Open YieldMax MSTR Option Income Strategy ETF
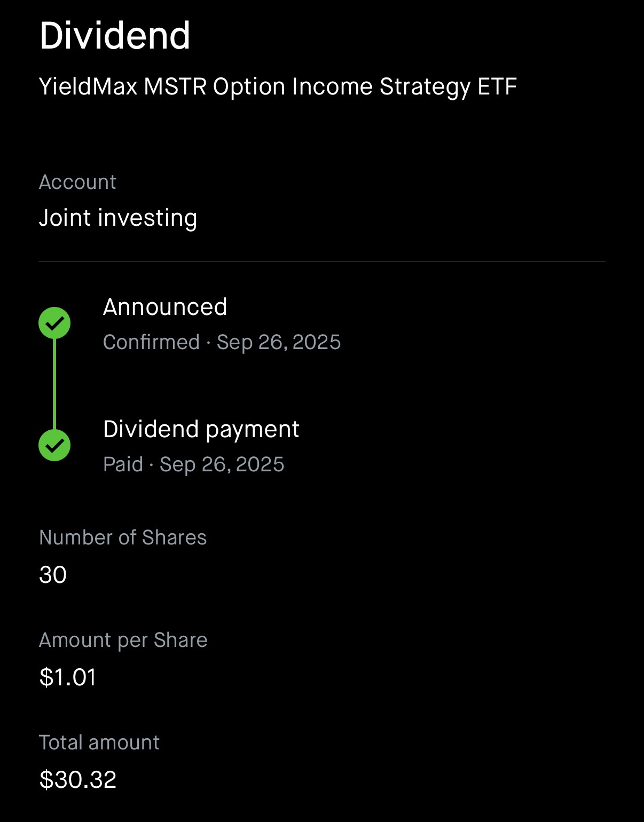This screenshot has width=644, height=822. [x=278, y=86]
